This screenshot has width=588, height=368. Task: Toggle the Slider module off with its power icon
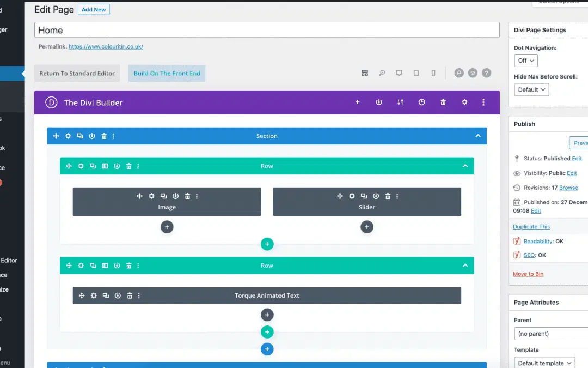376,195
